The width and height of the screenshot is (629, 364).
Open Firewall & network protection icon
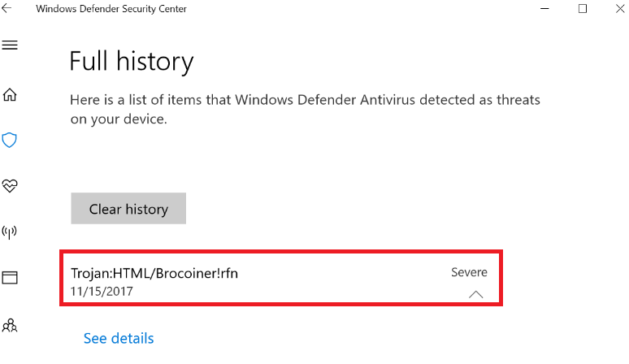(10, 232)
